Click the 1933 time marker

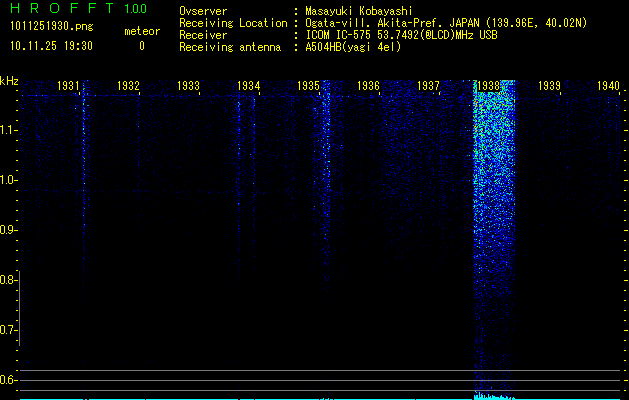[x=189, y=86]
